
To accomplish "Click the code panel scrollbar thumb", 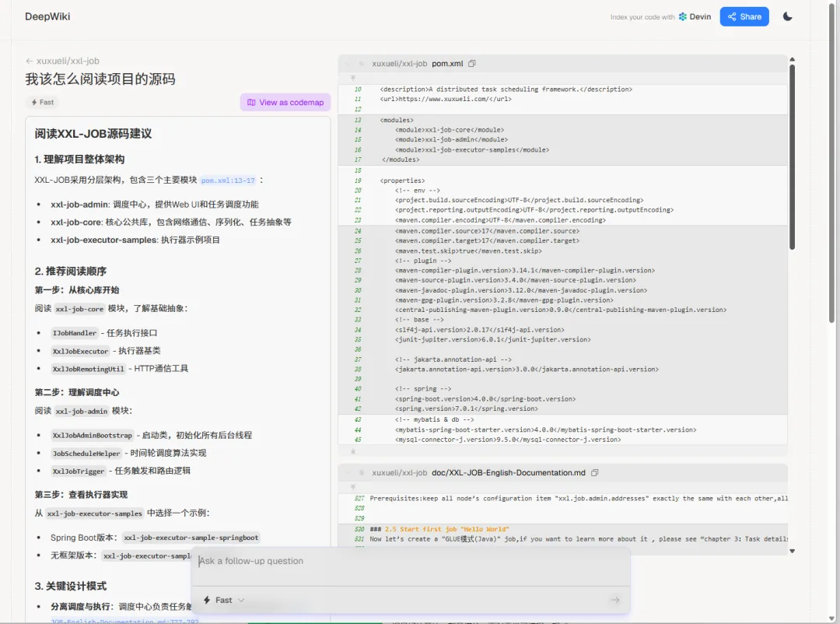I will (792, 156).
